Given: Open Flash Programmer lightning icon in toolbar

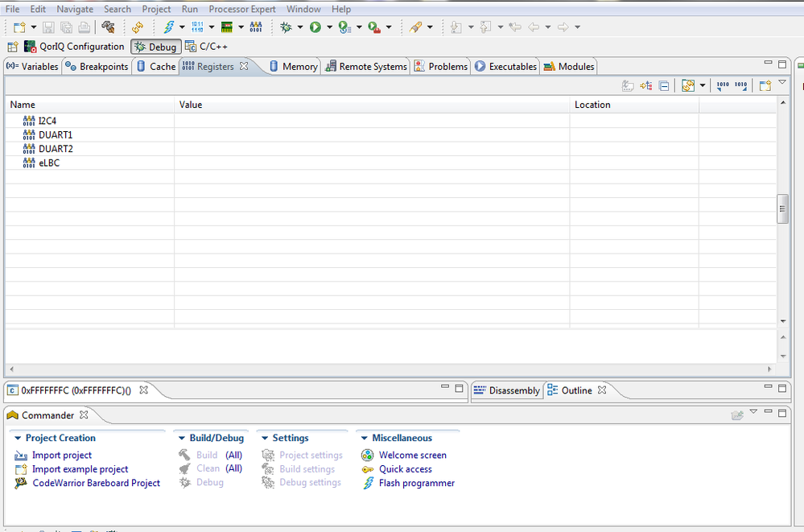Looking at the screenshot, I should (x=169, y=27).
